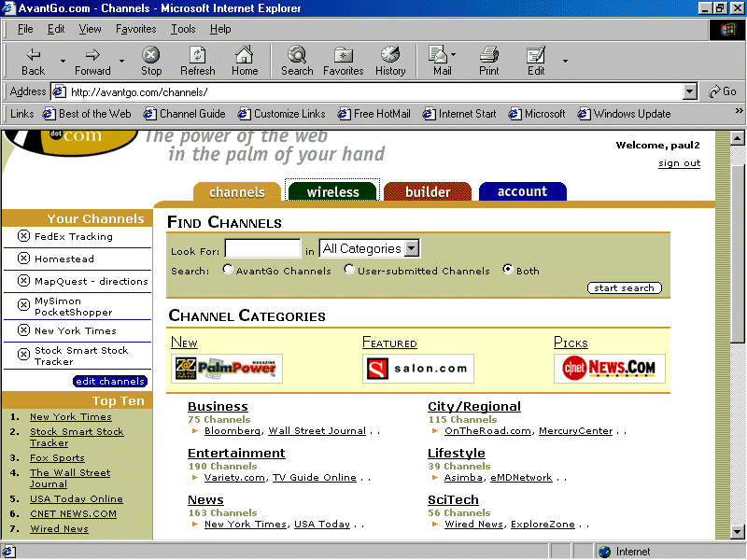Open the Mail dropdown arrow
Screen dimensions: 747x560
453,54
